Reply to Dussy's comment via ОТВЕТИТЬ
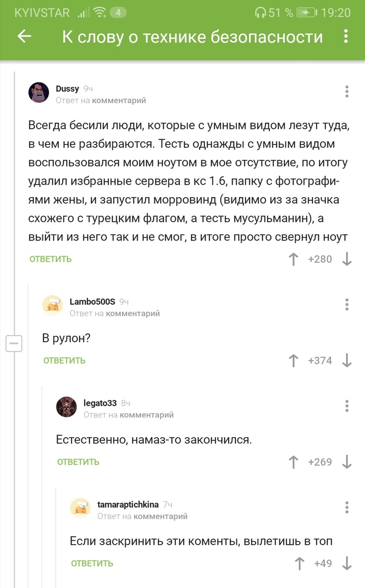The image size is (365, 588). pyautogui.click(x=51, y=259)
